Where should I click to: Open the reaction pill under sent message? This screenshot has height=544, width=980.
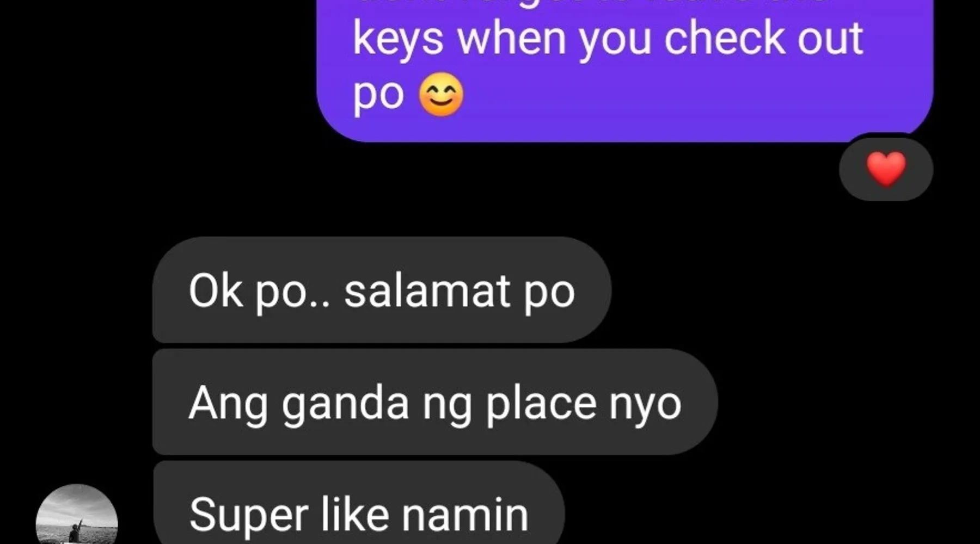pos(886,169)
